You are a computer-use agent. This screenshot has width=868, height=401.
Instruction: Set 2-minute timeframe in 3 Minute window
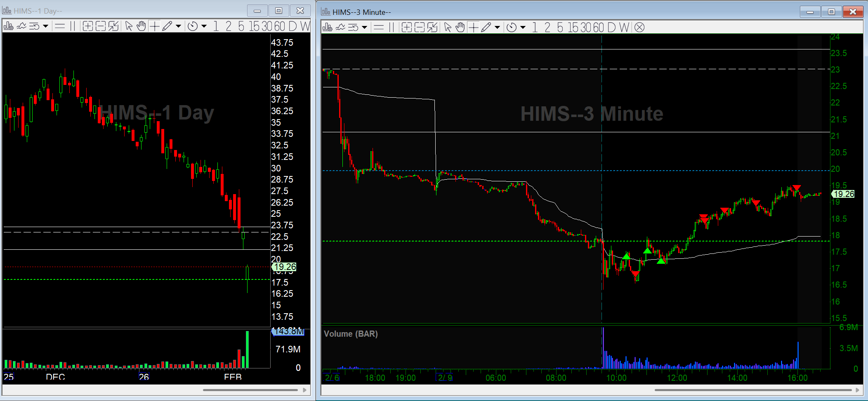coord(547,27)
